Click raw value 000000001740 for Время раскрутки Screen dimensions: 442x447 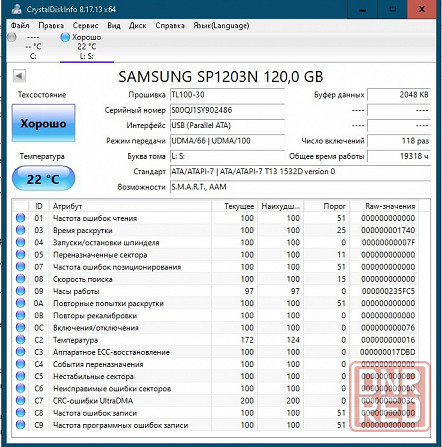point(388,230)
